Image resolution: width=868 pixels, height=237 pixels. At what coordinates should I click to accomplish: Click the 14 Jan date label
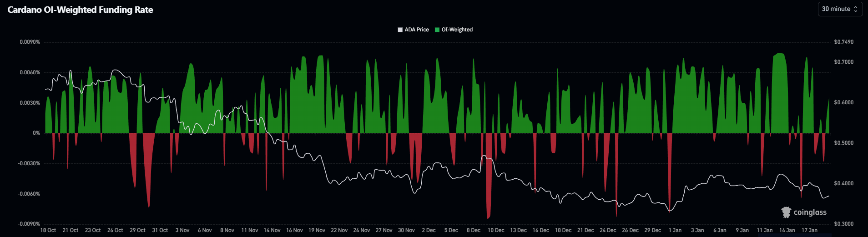(x=787, y=230)
